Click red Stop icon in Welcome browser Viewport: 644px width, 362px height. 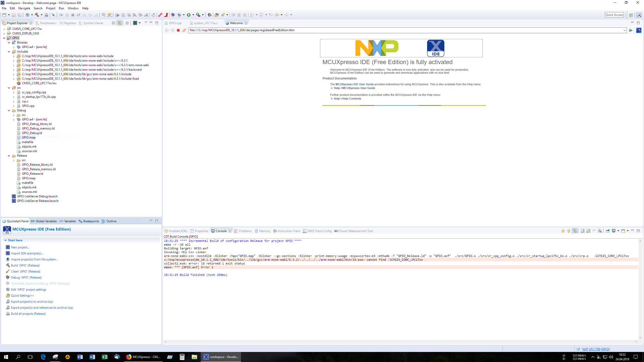click(x=178, y=30)
